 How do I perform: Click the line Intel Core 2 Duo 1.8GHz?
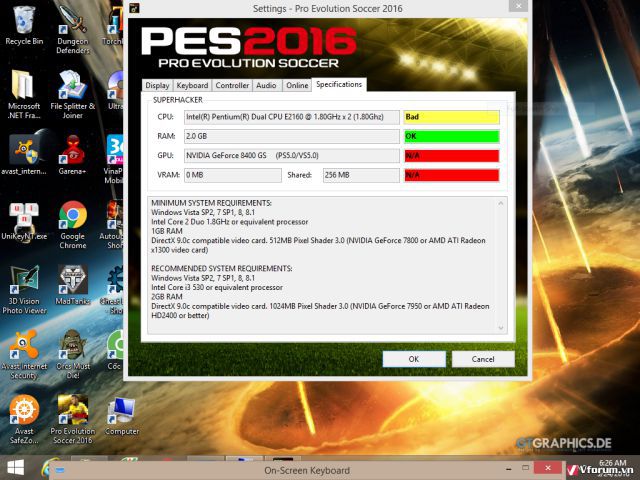pyautogui.click(x=229, y=222)
